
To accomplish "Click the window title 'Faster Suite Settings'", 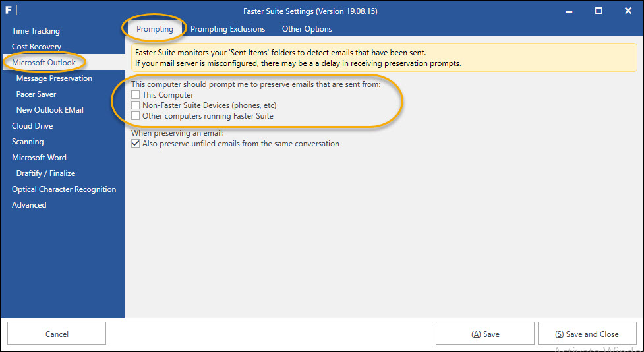I will (310, 11).
